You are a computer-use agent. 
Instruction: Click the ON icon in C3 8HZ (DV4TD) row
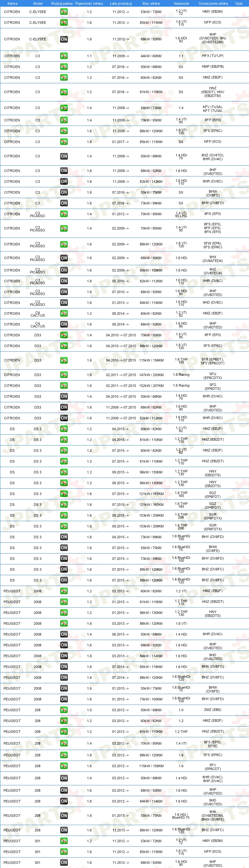(64, 156)
